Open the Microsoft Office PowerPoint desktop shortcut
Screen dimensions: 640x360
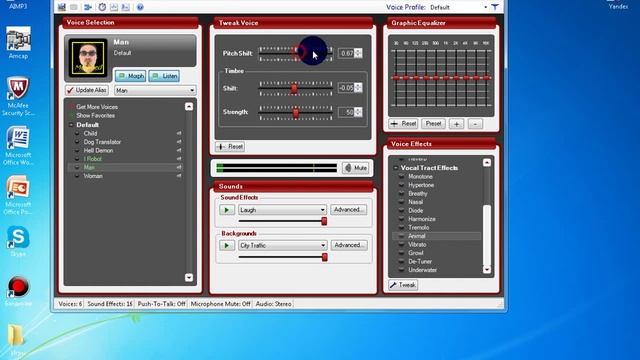click(x=18, y=195)
